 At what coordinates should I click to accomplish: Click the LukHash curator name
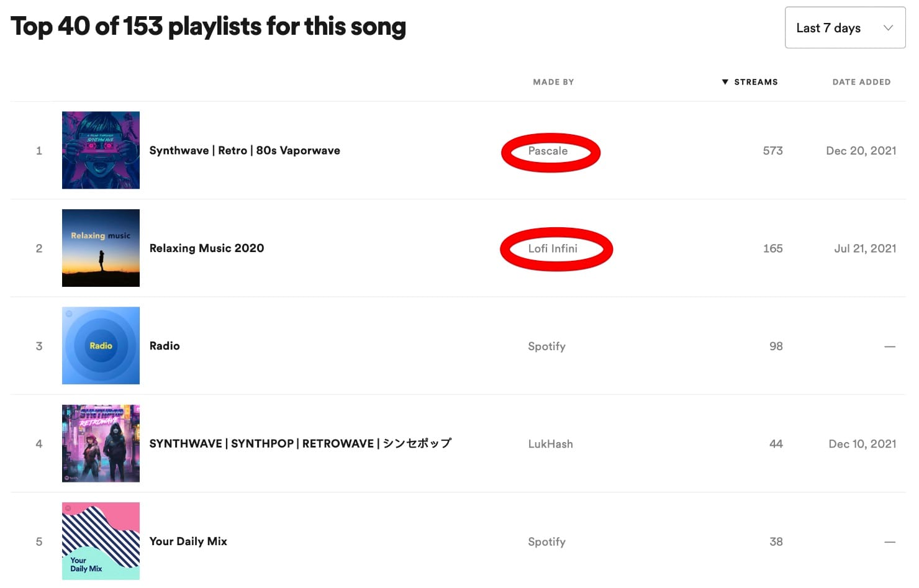(x=550, y=443)
